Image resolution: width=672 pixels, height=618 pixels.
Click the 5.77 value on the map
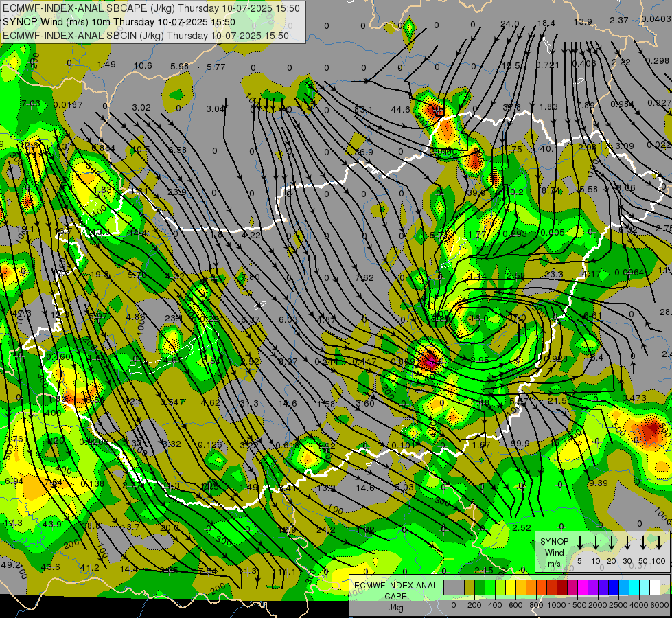[216, 67]
